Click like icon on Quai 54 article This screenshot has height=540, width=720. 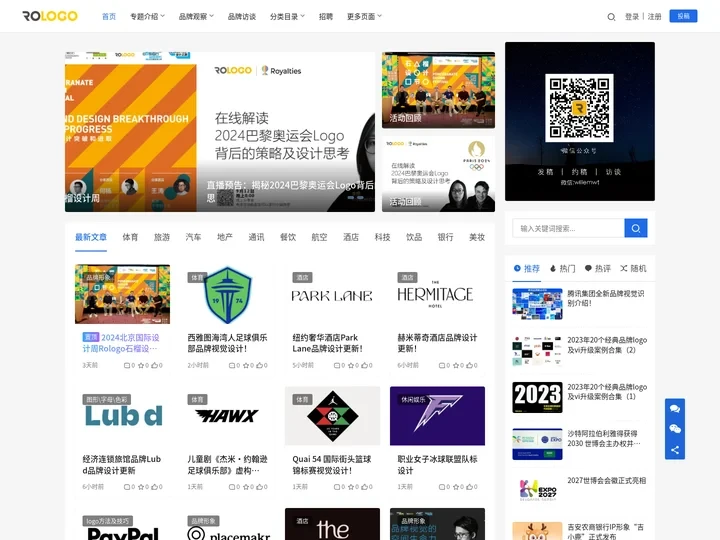click(x=364, y=487)
